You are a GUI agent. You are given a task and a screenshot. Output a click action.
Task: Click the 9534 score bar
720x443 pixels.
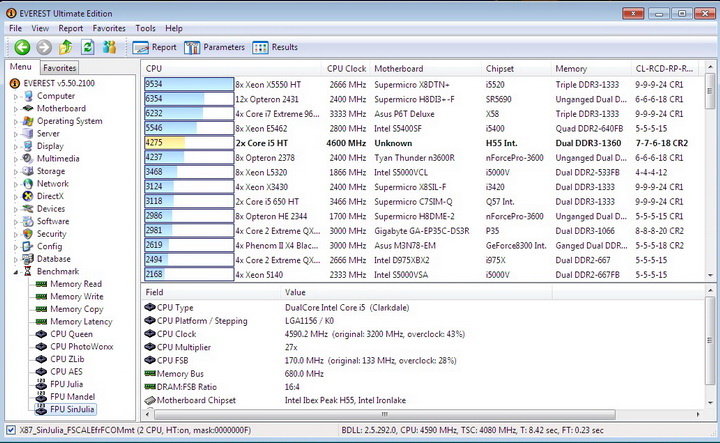tap(188, 84)
